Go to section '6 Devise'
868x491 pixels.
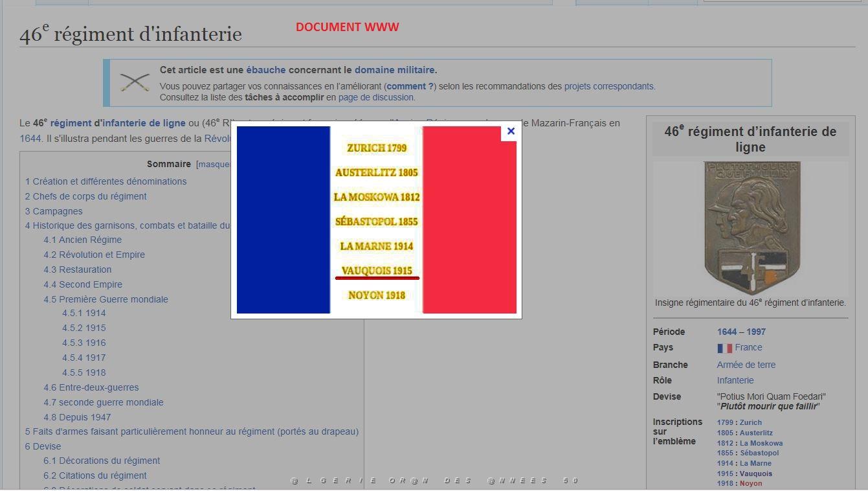pyautogui.click(x=43, y=446)
